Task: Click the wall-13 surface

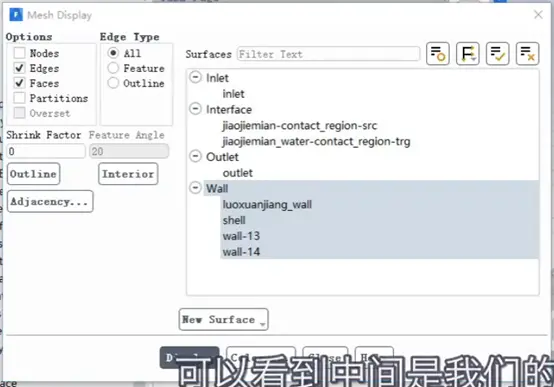Action: click(x=241, y=236)
